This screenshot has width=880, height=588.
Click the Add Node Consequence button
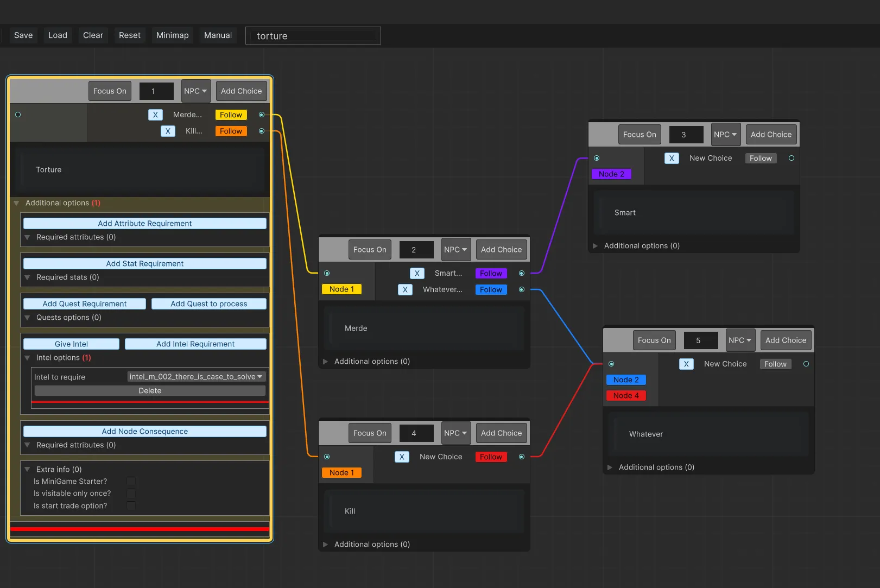144,431
